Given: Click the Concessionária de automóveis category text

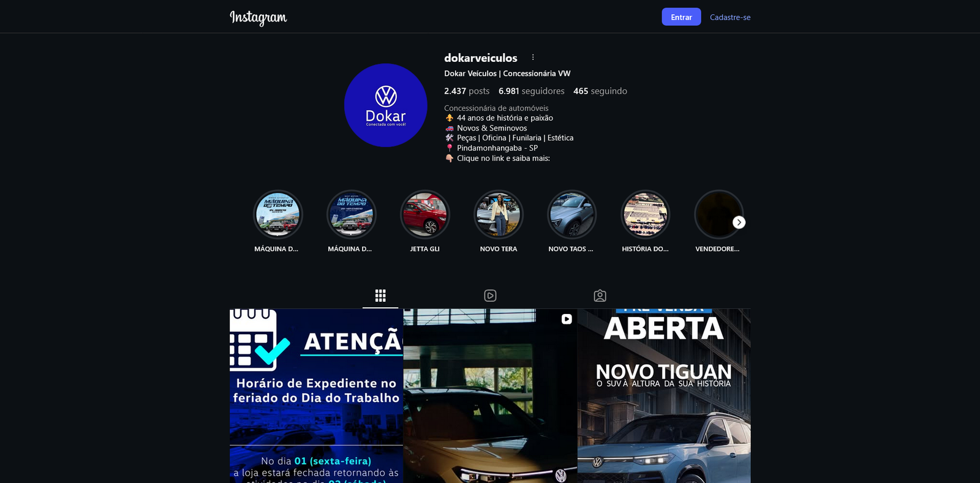Looking at the screenshot, I should (496, 108).
